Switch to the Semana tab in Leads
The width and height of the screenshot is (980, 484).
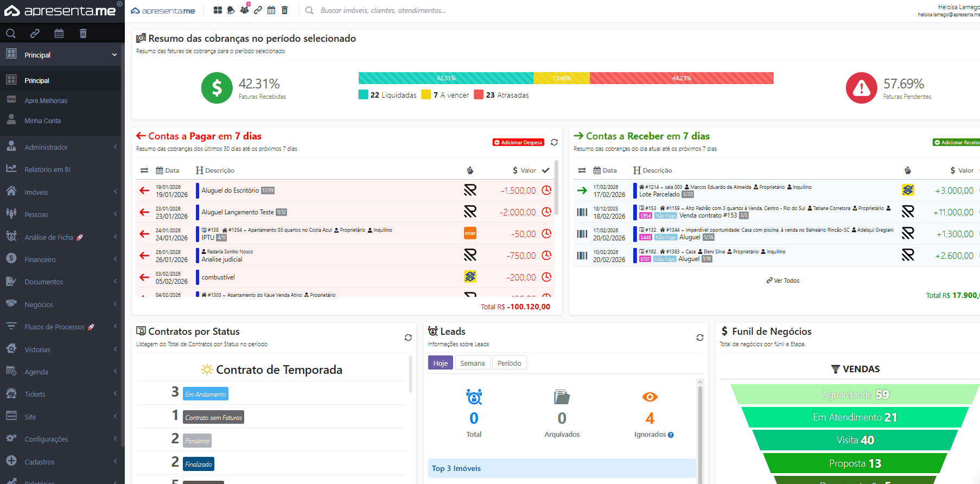pyautogui.click(x=472, y=363)
